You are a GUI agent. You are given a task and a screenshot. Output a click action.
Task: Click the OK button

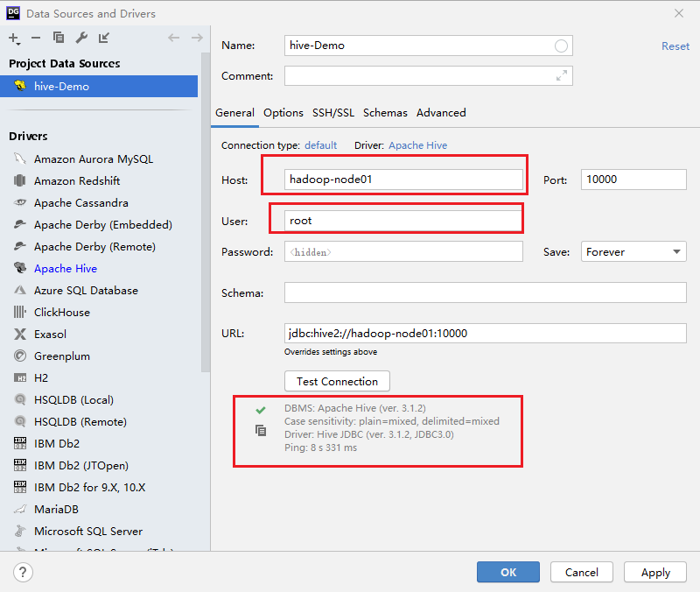[x=508, y=572]
